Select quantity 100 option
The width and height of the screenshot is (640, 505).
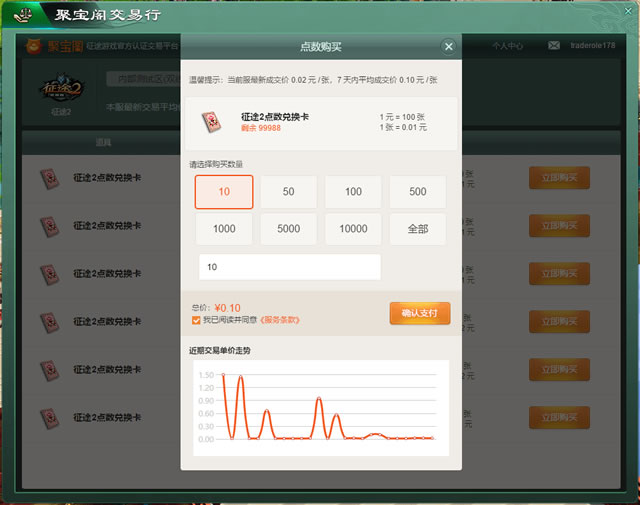coord(353,192)
